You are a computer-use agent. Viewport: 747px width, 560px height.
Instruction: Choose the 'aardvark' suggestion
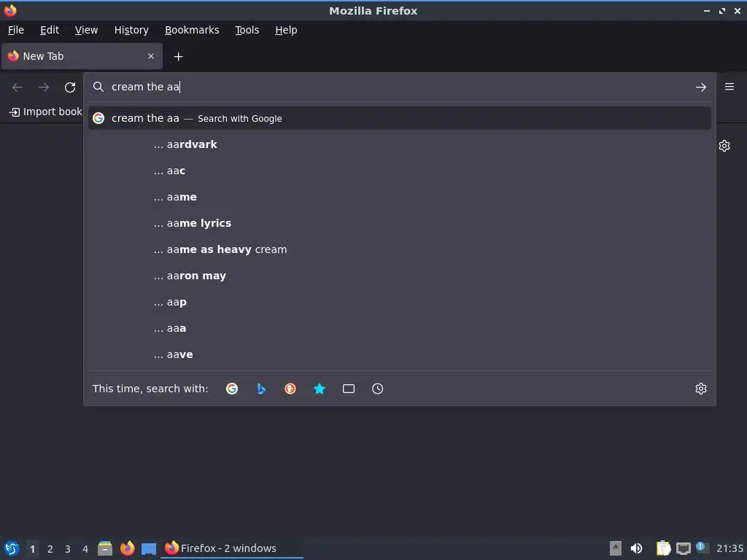click(399, 144)
